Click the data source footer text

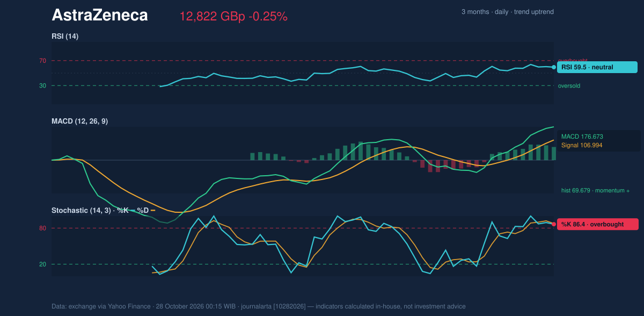[x=259, y=306]
